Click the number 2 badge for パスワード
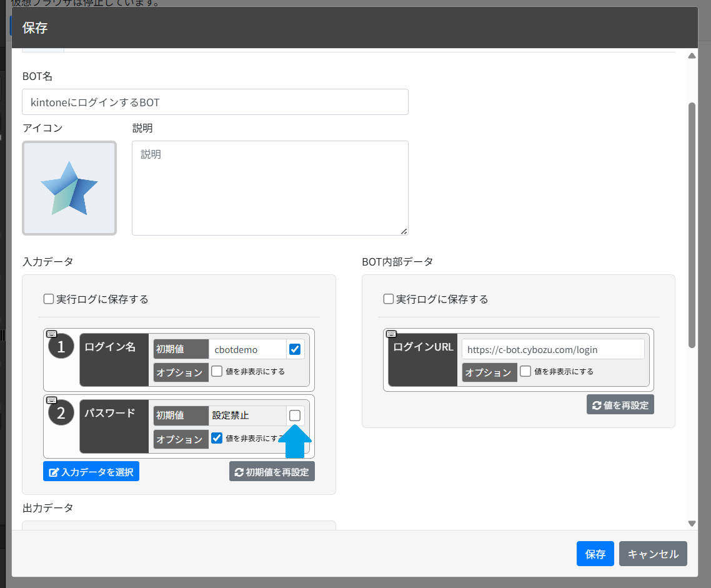This screenshot has height=588, width=711. 61,412
